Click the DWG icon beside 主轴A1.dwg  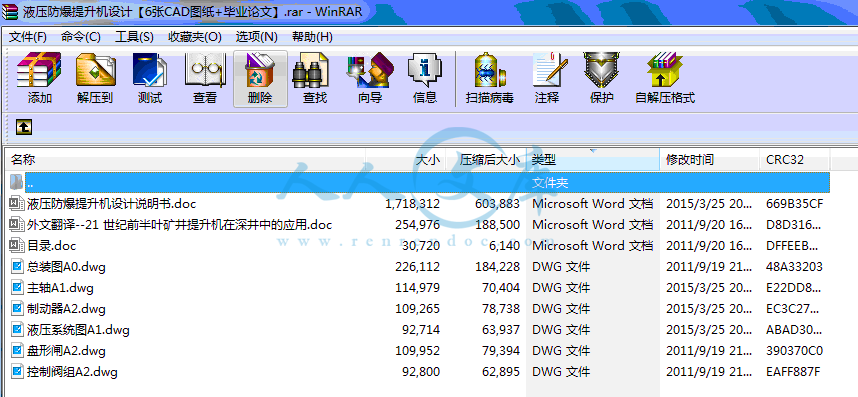click(18, 288)
